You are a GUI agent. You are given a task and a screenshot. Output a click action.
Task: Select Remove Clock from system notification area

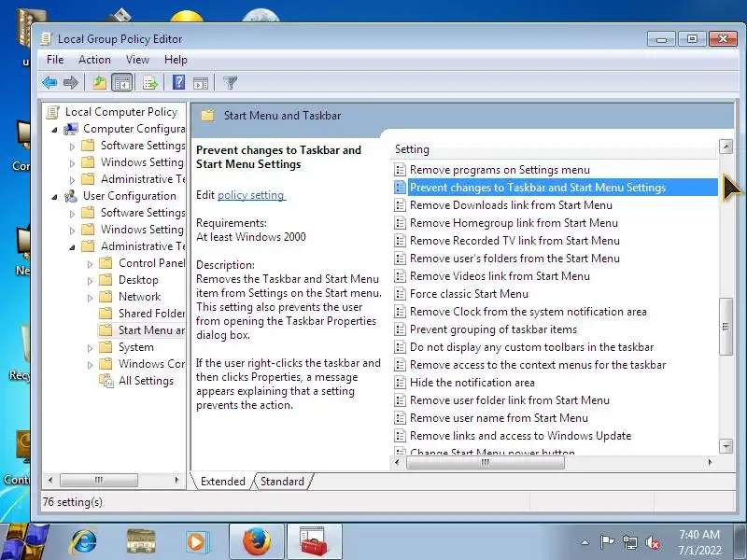[528, 312]
